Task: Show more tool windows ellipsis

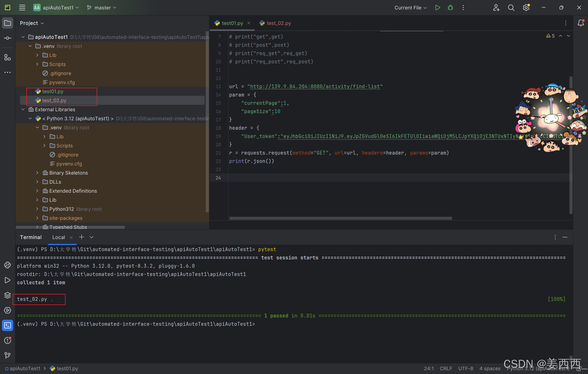Action: [8, 72]
